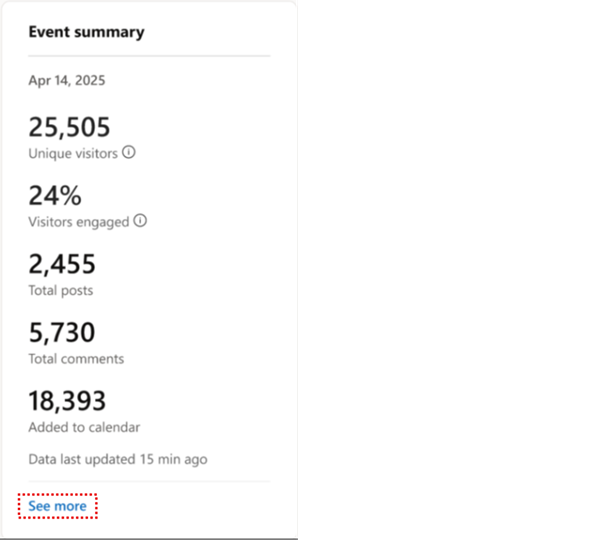Click the divider line below Event summary
Image resolution: width=601 pixels, height=540 pixels.
[149, 56]
